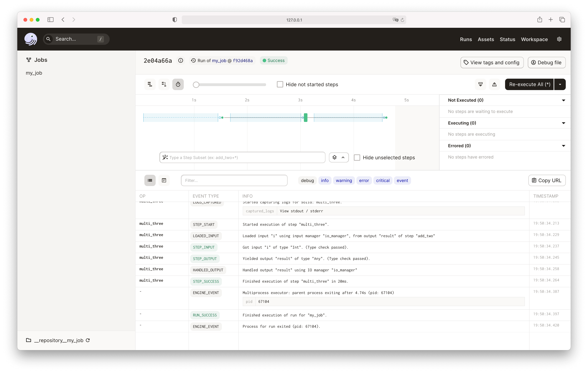Image resolution: width=588 pixels, height=373 pixels.
Task: Open the Assets navigation tab
Action: click(x=486, y=39)
